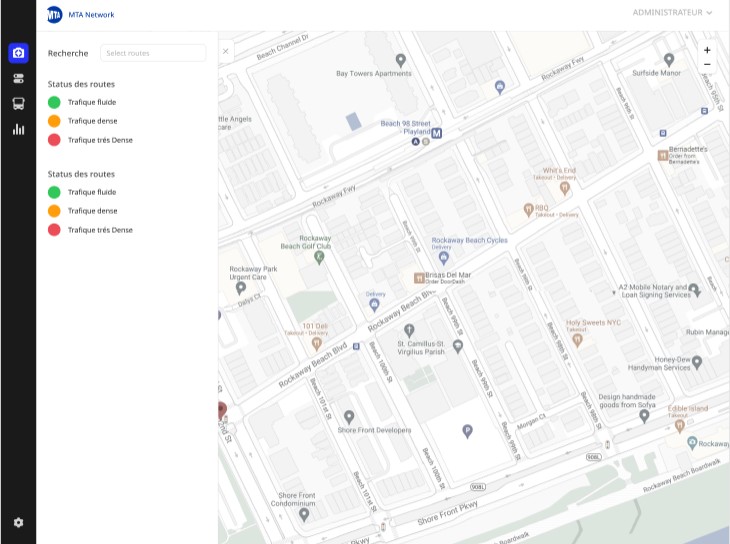Click the Edible Island restaurant marker
The image size is (730, 544).
coord(679,425)
